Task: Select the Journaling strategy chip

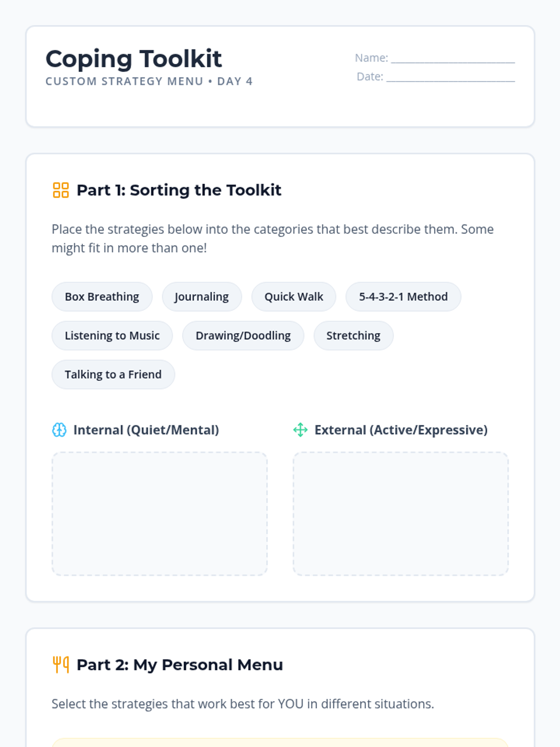Action: (x=202, y=296)
